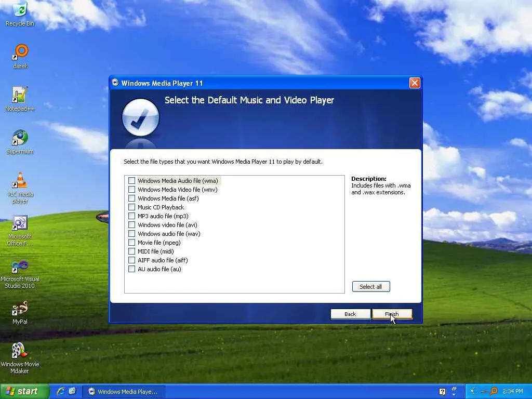This screenshot has height=399, width=532.
Task: Check Windows video file (avi)
Action: 131,224
